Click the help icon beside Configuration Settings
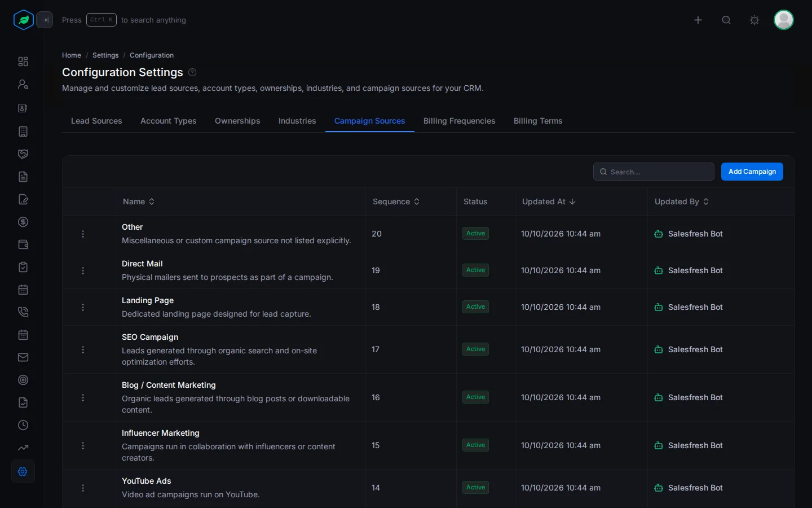The image size is (812, 508). coord(192,72)
